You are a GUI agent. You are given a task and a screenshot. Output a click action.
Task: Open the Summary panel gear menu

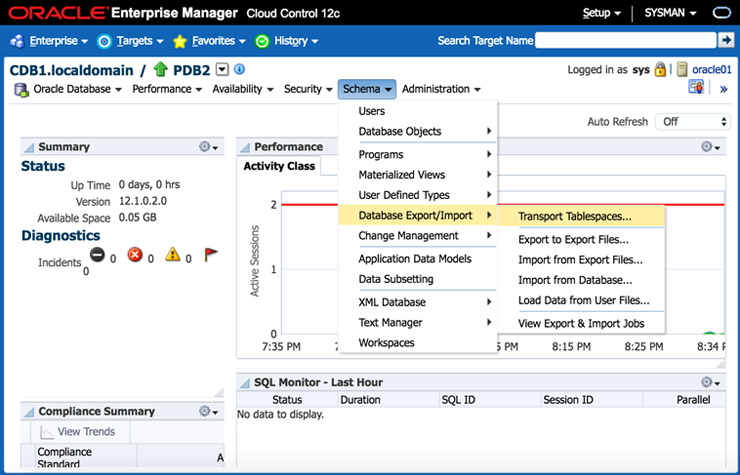(208, 147)
